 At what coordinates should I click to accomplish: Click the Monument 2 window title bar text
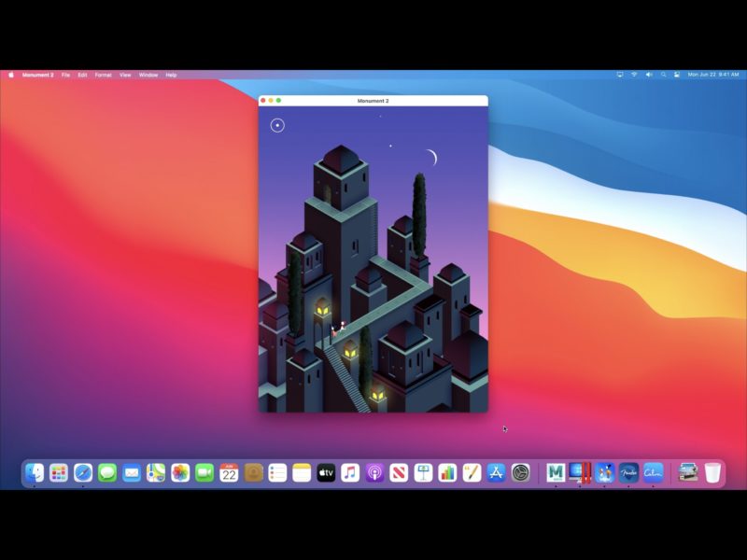[x=373, y=101]
